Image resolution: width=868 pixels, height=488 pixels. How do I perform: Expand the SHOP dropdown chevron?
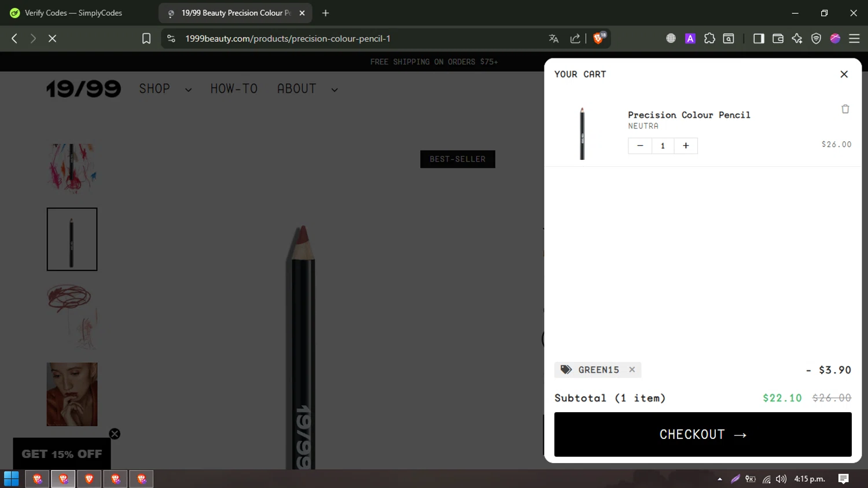[188, 90]
